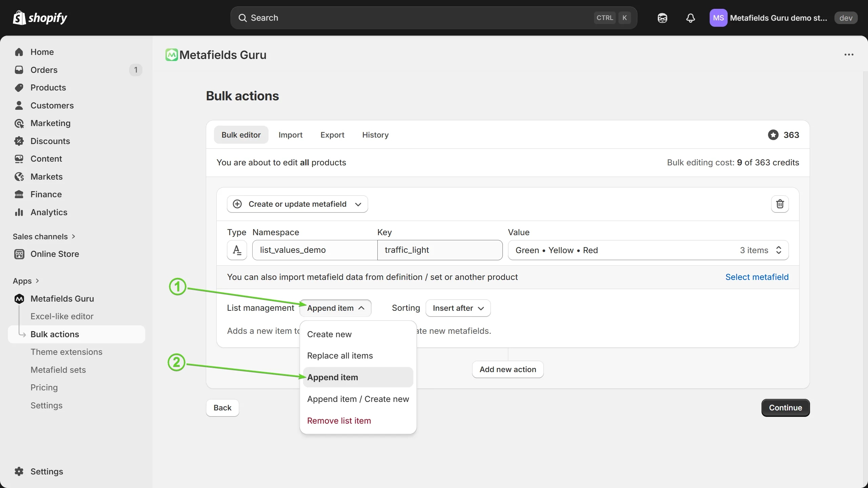Image resolution: width=868 pixels, height=488 pixels.
Task: Open Orders in the sidebar
Action: 76,70
